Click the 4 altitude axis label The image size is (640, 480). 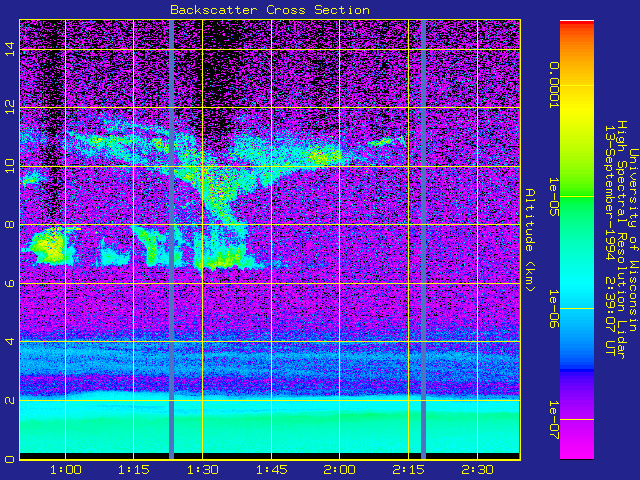(10, 341)
